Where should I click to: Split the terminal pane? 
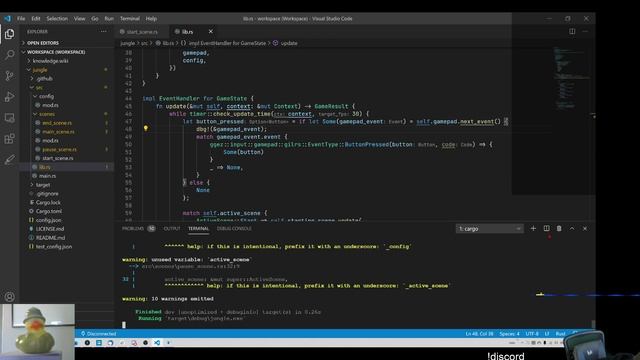pyautogui.click(x=546, y=229)
